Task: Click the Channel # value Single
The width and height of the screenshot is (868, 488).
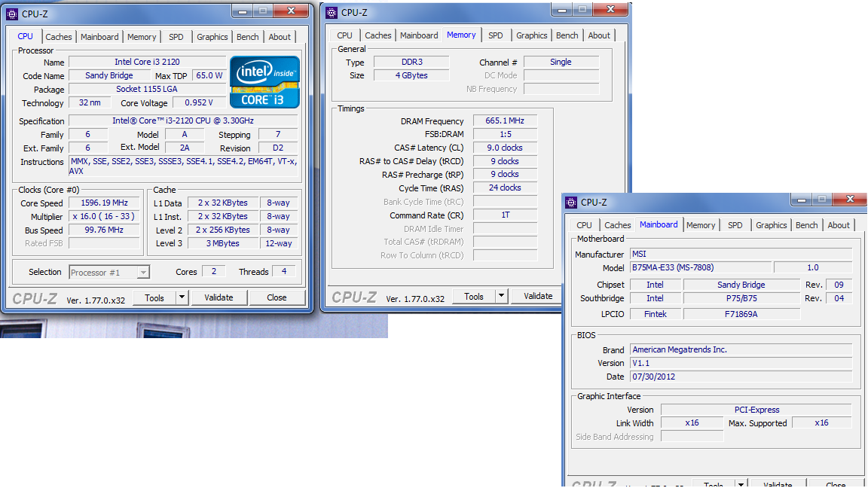Action: 561,62
